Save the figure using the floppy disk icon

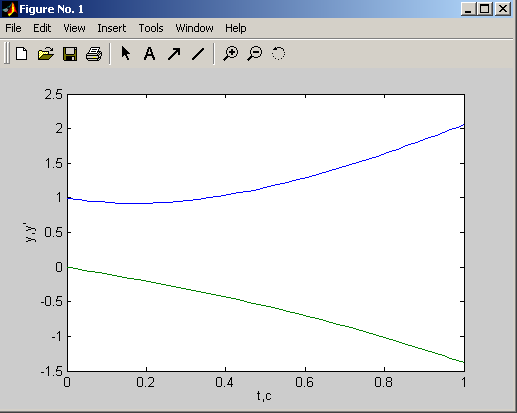(x=70, y=54)
